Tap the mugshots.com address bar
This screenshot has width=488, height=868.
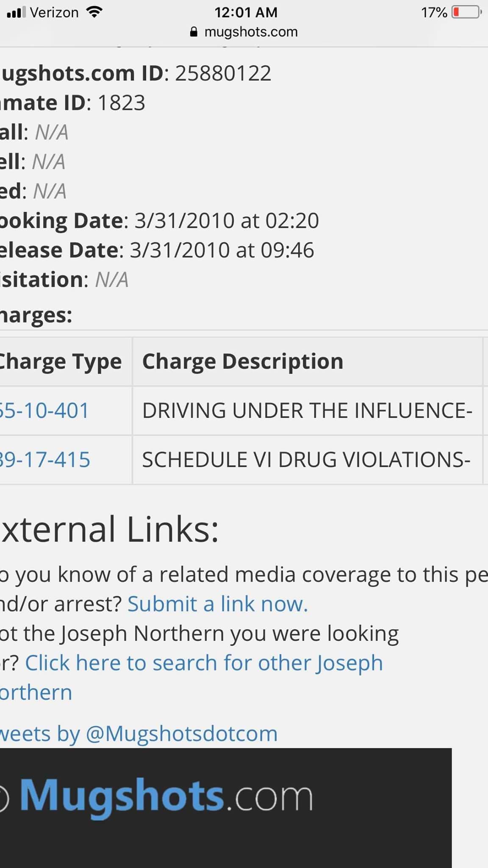click(244, 32)
